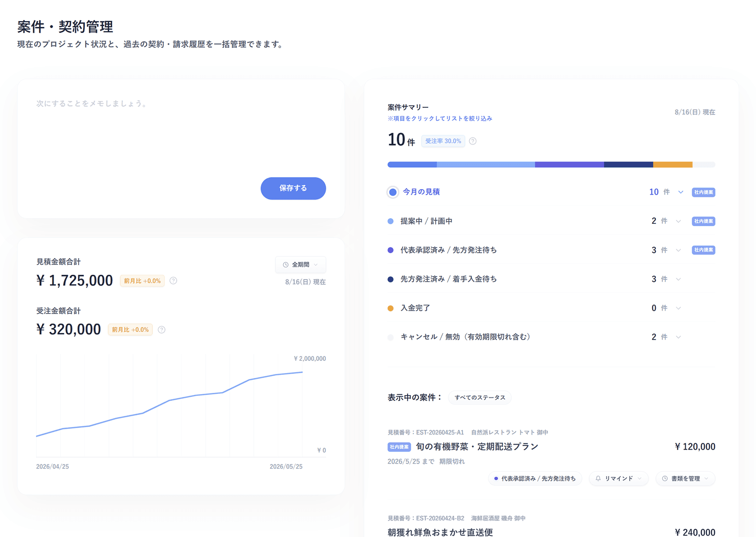Open case 旬の有機野菜・定期配送プラン
756x537 pixels.
pos(477,446)
